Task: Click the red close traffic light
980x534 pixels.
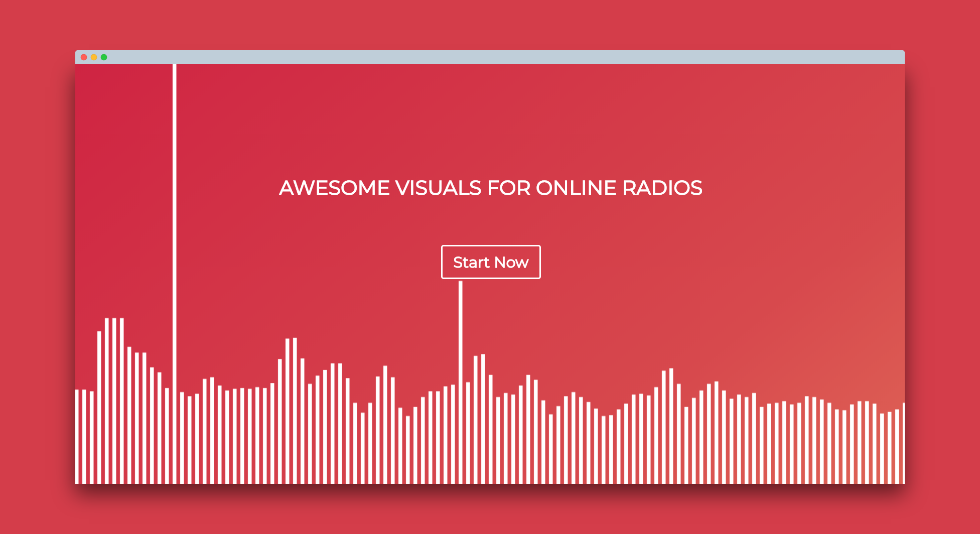Action: [x=83, y=57]
